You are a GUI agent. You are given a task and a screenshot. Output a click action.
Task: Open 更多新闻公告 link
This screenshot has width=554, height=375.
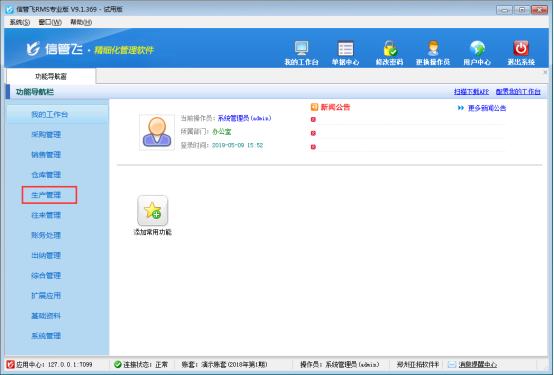click(487, 108)
